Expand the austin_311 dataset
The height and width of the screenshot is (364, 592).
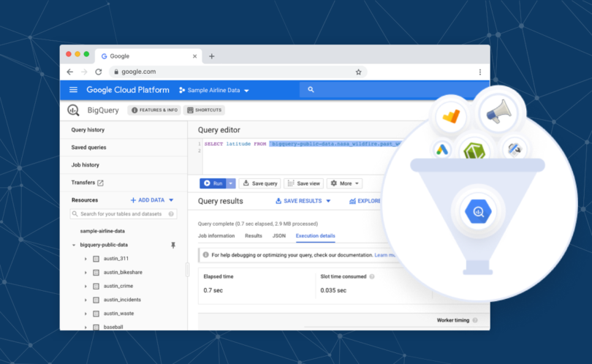(86, 259)
